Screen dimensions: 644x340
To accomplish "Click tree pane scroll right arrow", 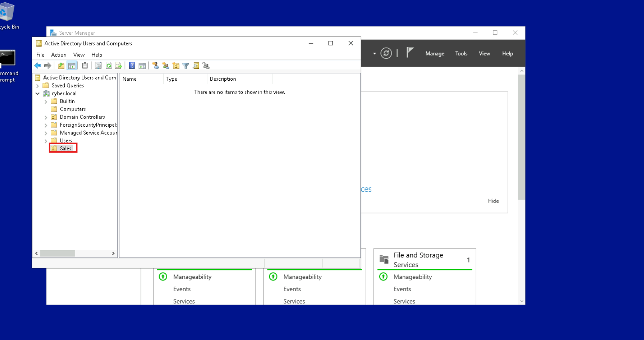I will coord(113,253).
